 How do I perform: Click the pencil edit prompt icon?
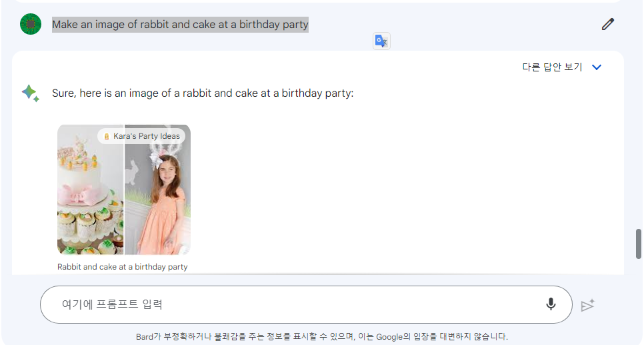pyautogui.click(x=607, y=24)
